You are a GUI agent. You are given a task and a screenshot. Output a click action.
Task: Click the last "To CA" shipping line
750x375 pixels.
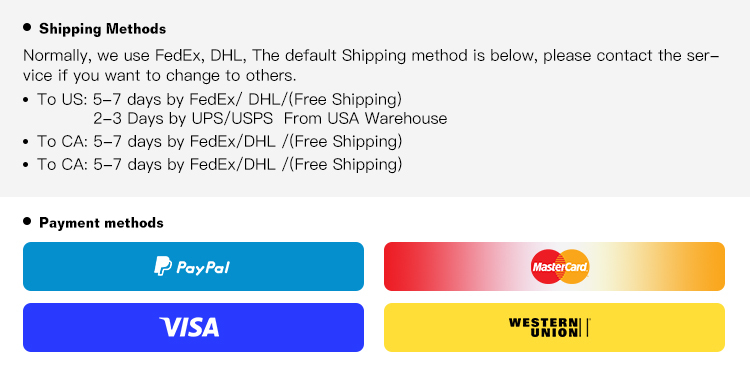(x=220, y=165)
